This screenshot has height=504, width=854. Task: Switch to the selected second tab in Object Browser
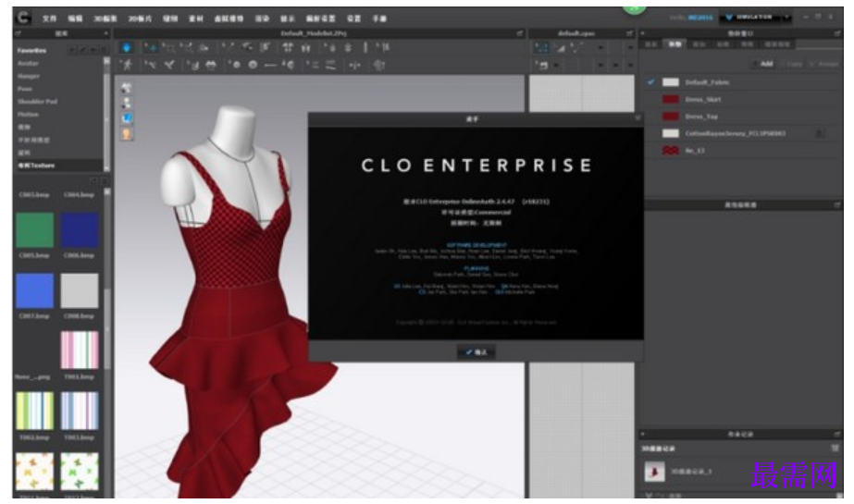point(675,44)
